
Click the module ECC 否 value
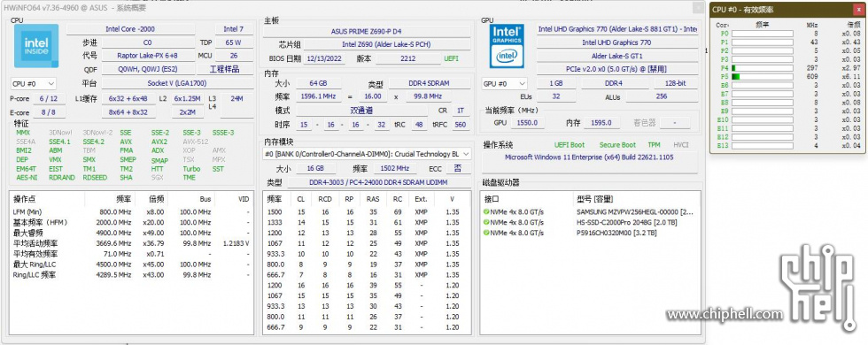click(x=458, y=168)
